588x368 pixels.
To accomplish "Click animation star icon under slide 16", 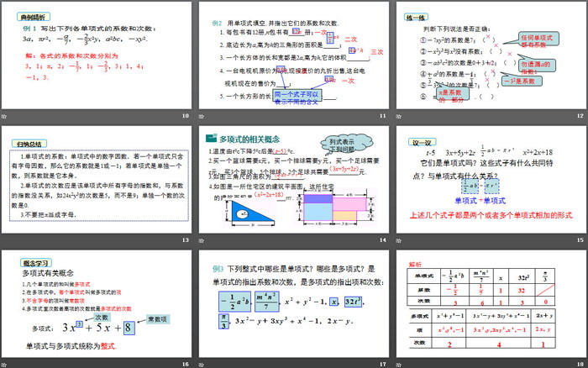I will pos(4,365).
